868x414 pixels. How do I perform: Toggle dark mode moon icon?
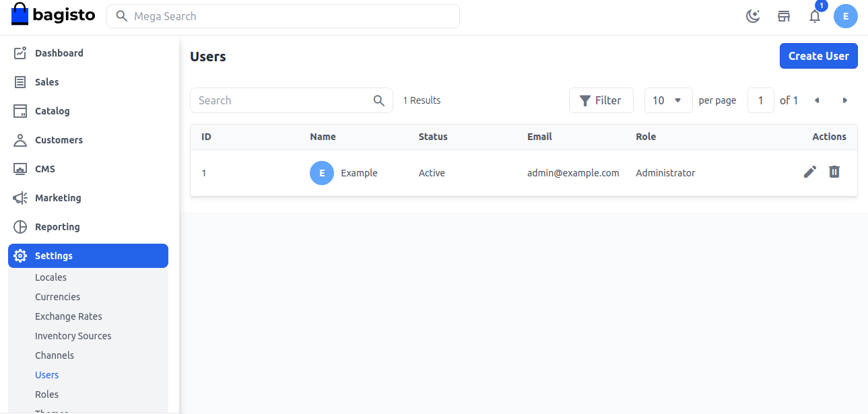click(753, 16)
